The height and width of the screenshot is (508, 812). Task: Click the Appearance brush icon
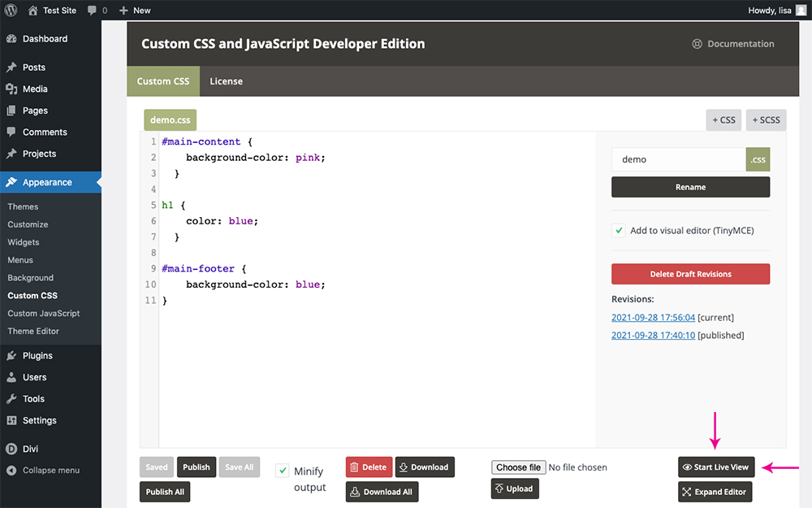click(x=11, y=182)
